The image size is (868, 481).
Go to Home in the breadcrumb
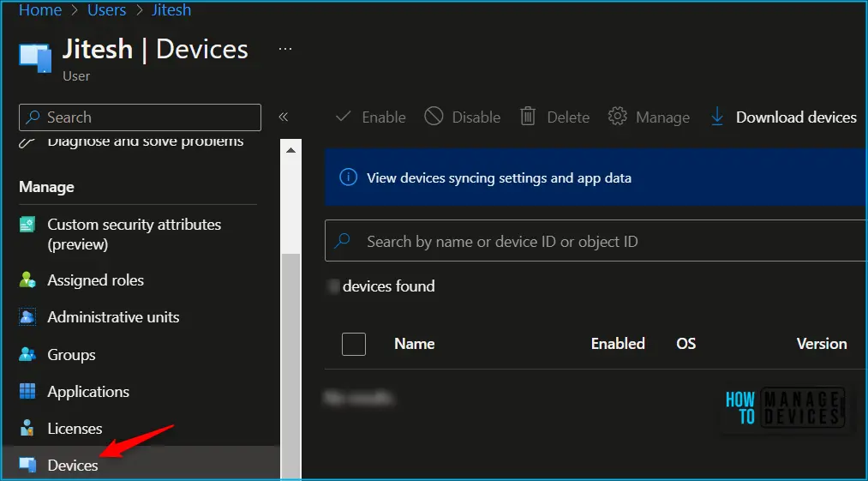(x=40, y=10)
